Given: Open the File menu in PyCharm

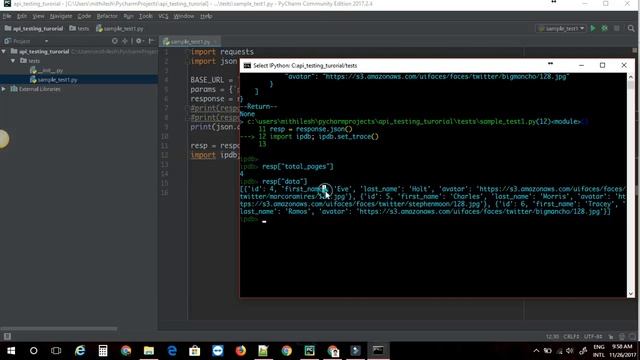Looking at the screenshot, I should point(7,16).
